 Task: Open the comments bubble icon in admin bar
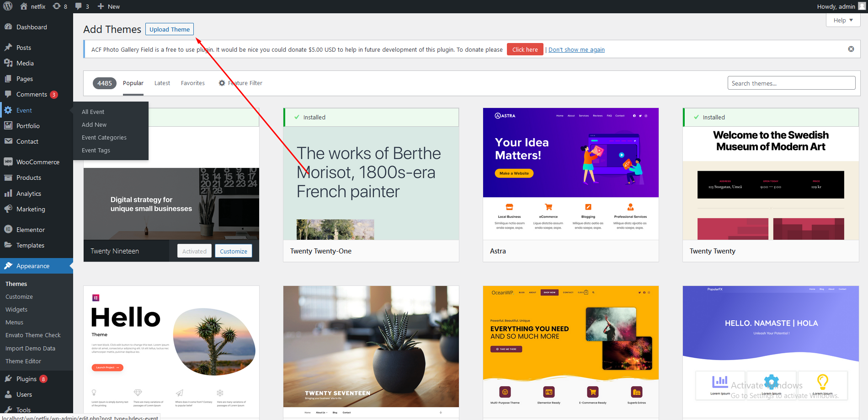click(x=79, y=6)
